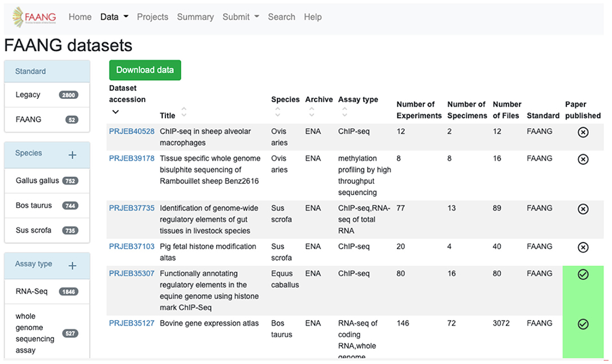Open dataset PRJEB39178
612x364 pixels.
[132, 159]
